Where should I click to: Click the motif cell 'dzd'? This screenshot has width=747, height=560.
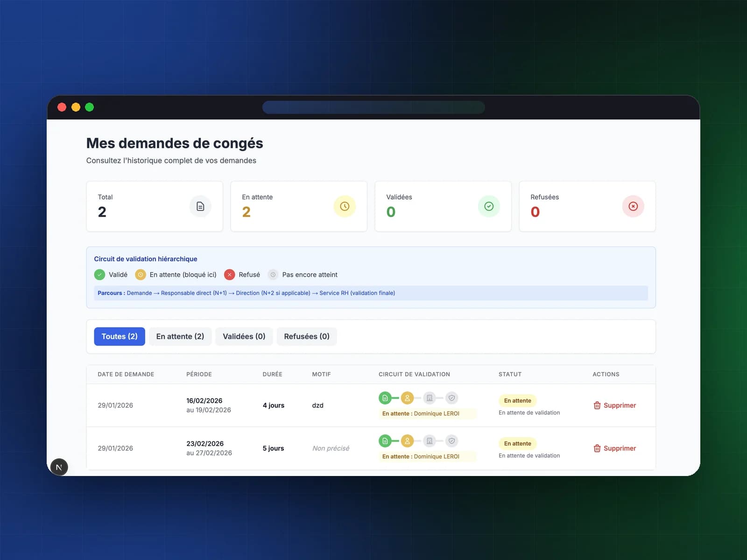coord(318,406)
